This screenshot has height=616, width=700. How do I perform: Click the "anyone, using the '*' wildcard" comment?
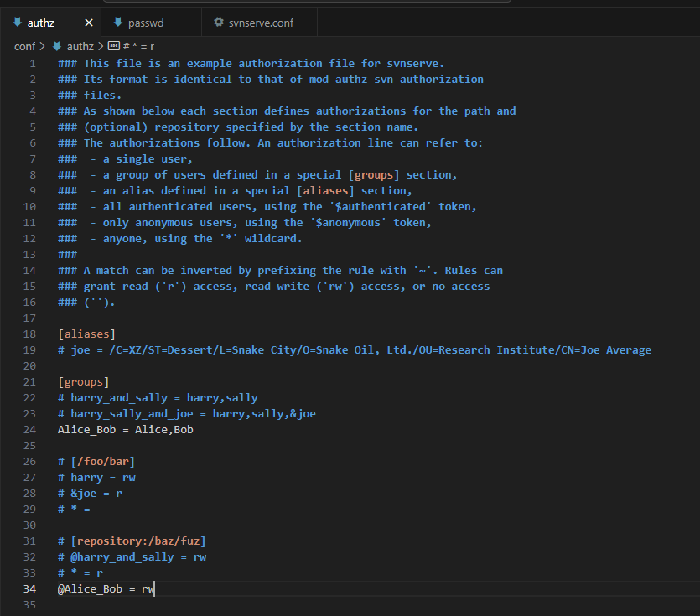point(202,238)
